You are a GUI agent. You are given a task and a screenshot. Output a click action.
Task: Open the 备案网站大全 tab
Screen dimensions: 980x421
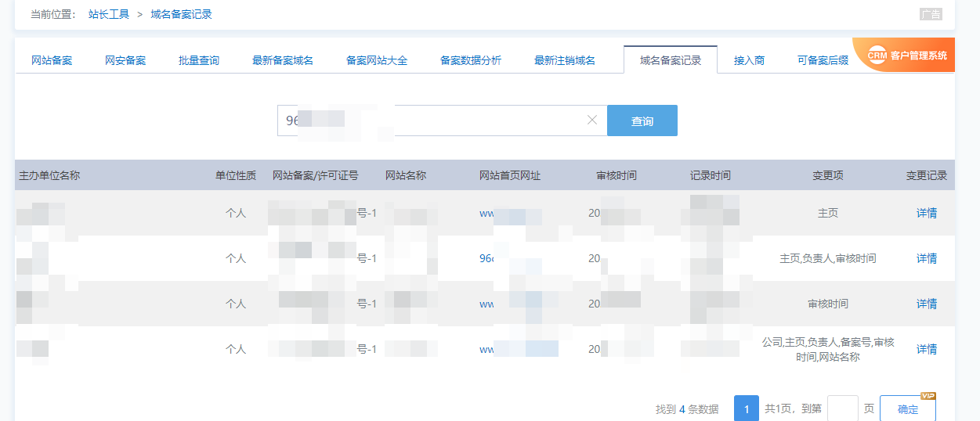click(x=377, y=60)
